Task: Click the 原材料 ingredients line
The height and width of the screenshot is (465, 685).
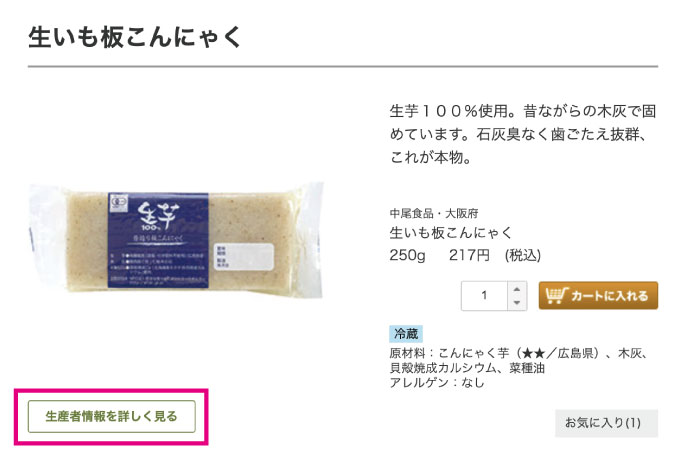Action: (x=519, y=360)
